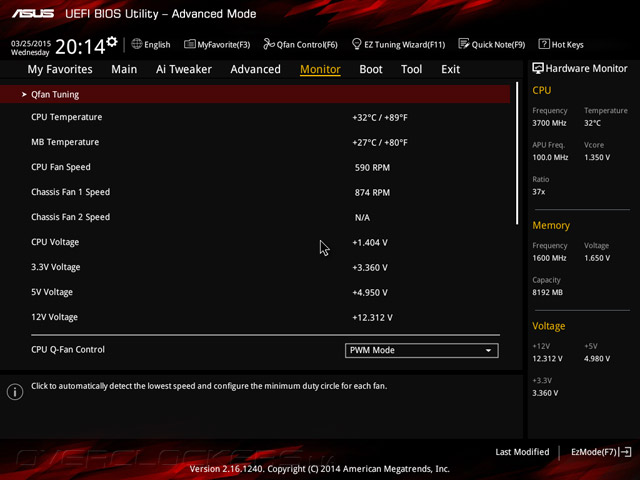Open the My Favorites tab
This screenshot has width=640, height=480.
click(x=60, y=69)
